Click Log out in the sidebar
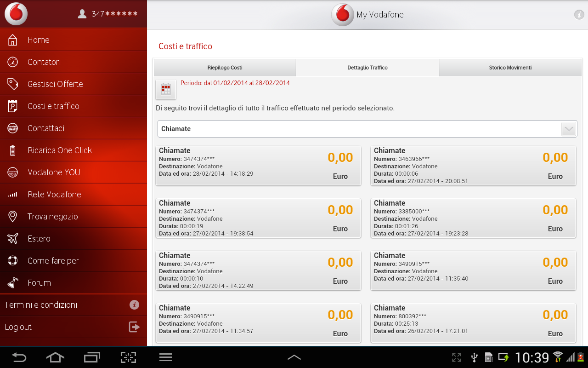This screenshot has height=368, width=588. tap(18, 327)
